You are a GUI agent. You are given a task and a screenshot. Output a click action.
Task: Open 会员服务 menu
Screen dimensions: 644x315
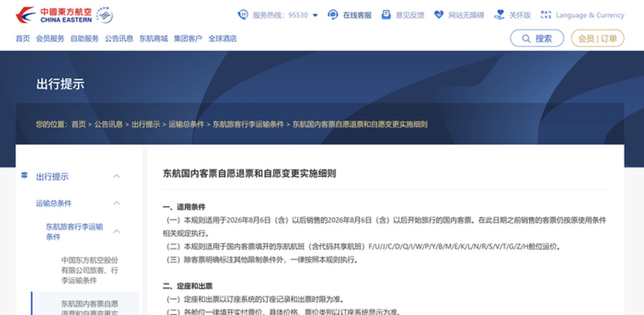click(x=50, y=39)
